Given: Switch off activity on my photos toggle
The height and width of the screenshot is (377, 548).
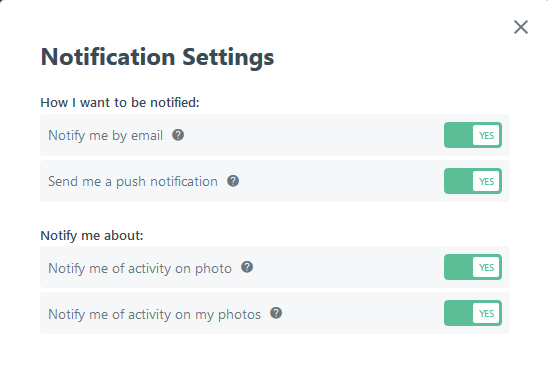Looking at the screenshot, I should 473,313.
